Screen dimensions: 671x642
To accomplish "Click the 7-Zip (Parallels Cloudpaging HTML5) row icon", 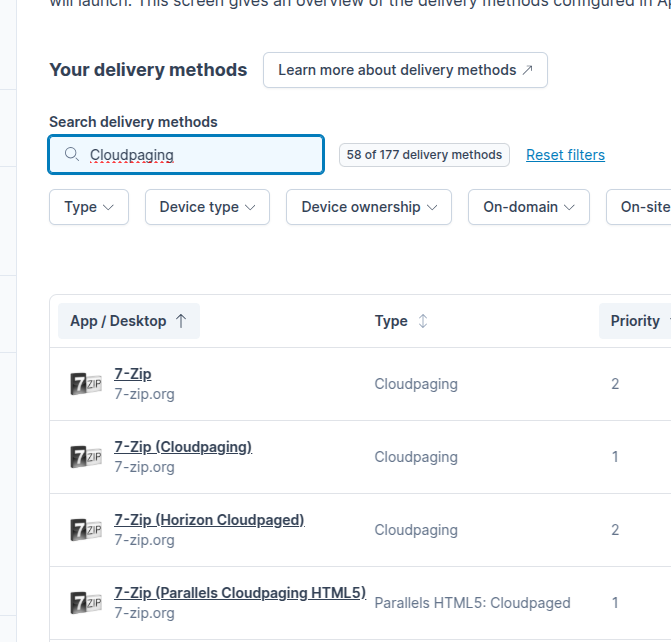I will pos(85,602).
